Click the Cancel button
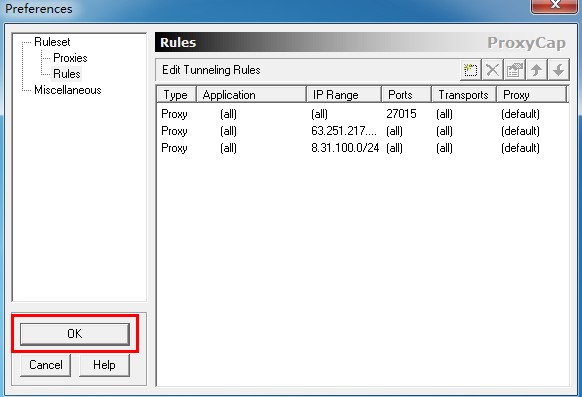The image size is (582, 397). tap(46, 365)
